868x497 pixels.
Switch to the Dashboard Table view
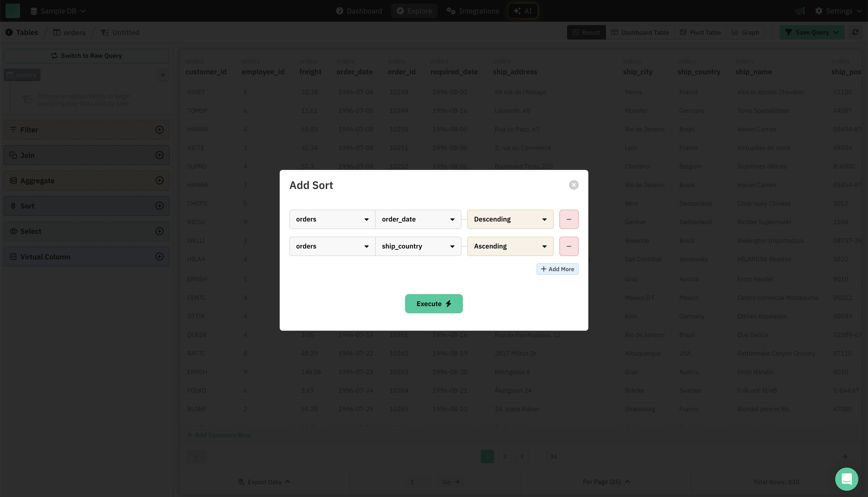click(640, 33)
